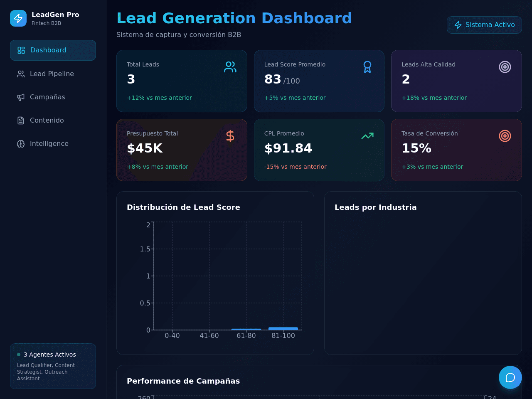This screenshot has width=532, height=399.
Task: Click the Dashboard grid icon
Action: [21, 50]
